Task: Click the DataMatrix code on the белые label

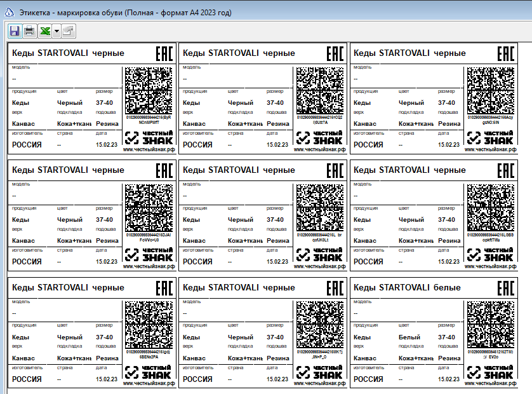Action: tap(491, 325)
